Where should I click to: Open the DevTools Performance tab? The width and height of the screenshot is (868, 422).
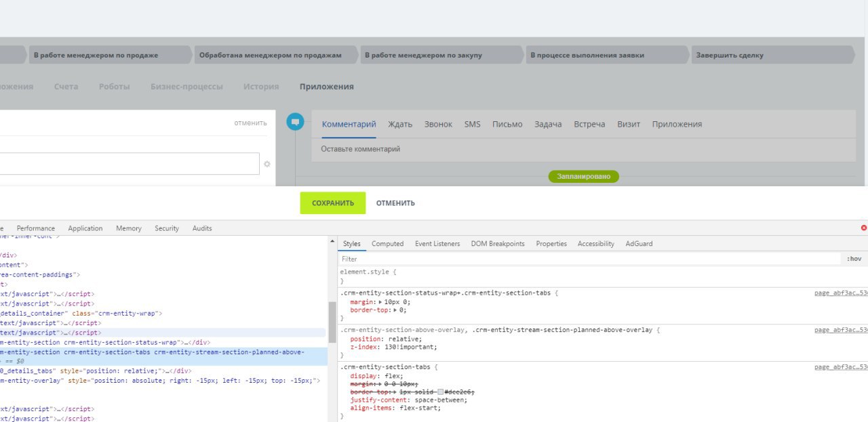[36, 228]
